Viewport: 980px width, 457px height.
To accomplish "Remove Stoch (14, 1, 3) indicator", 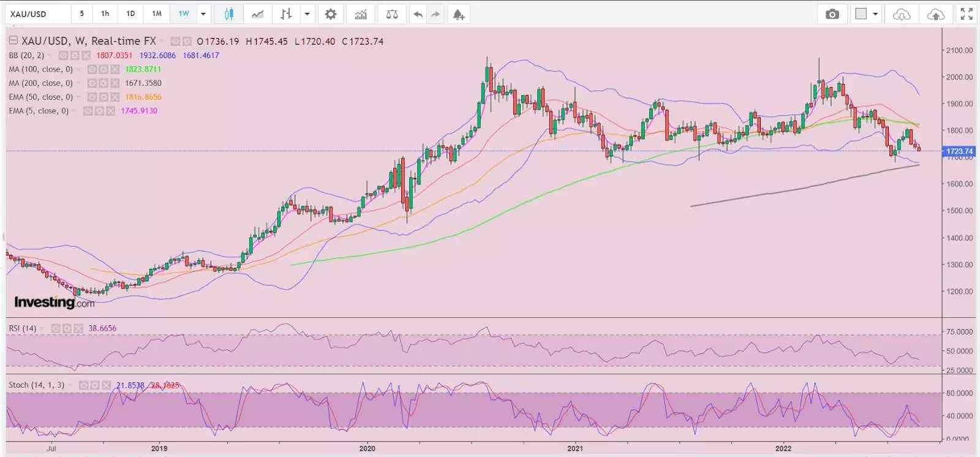I will [106, 385].
